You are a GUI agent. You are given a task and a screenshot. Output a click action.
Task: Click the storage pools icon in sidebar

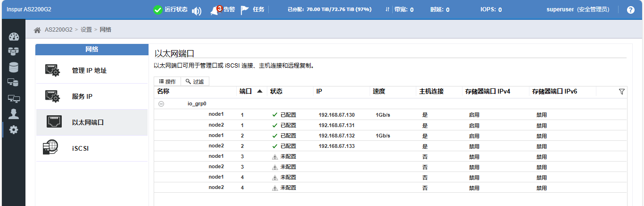coord(13,51)
